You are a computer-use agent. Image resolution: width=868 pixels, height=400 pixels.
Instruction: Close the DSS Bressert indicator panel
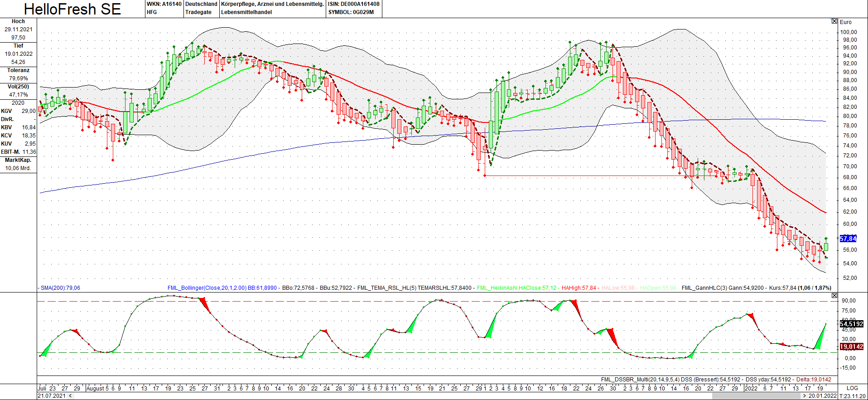(x=834, y=296)
